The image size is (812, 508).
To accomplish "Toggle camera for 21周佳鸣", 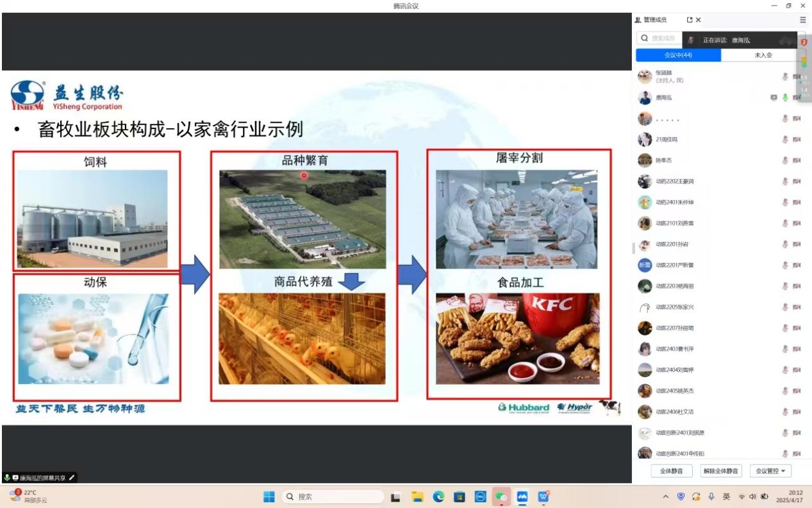I will (x=797, y=139).
